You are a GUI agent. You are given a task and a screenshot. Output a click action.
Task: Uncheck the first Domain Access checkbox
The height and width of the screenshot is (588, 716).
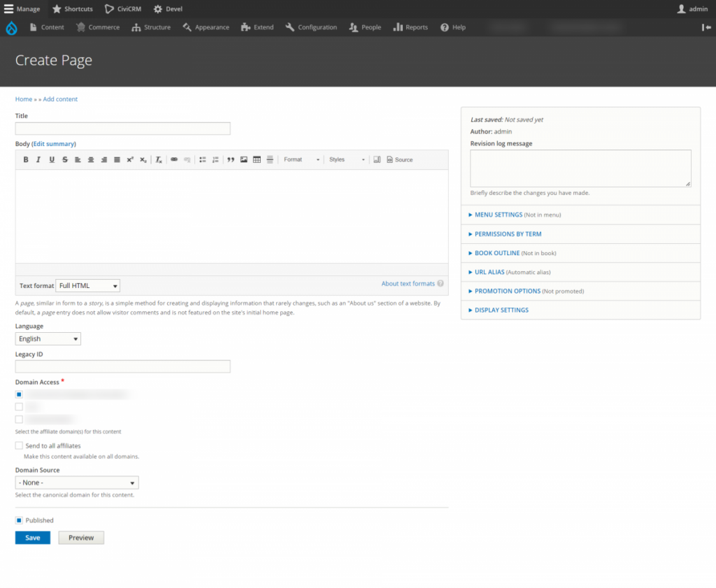[x=20, y=394]
